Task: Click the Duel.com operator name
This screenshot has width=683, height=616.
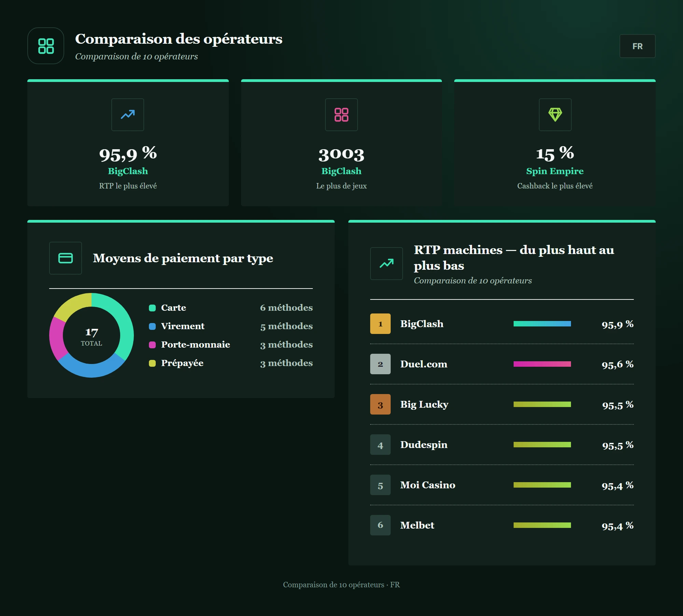Action: point(424,364)
